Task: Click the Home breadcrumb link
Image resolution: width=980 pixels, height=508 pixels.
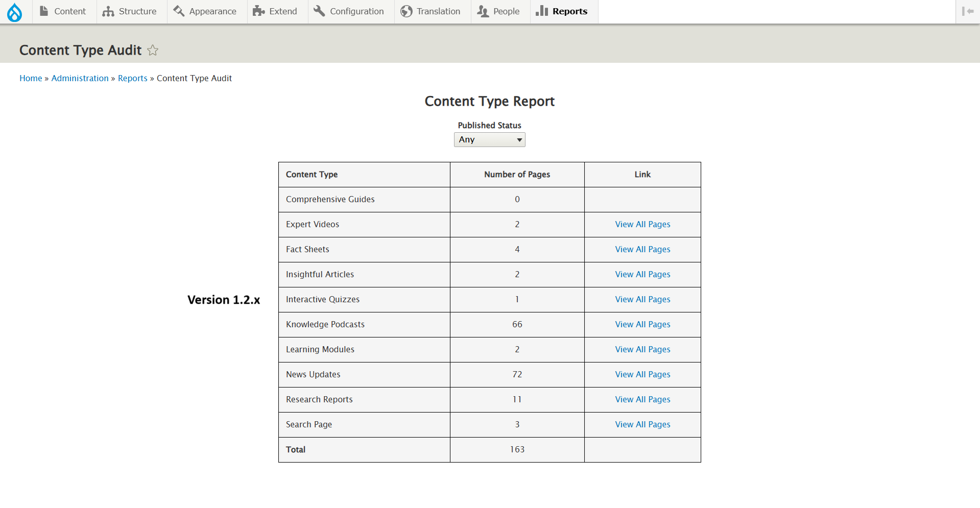Action: coord(30,78)
